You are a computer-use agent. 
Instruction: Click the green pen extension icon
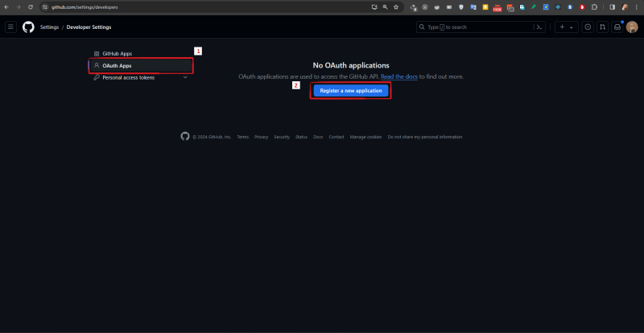tap(534, 7)
